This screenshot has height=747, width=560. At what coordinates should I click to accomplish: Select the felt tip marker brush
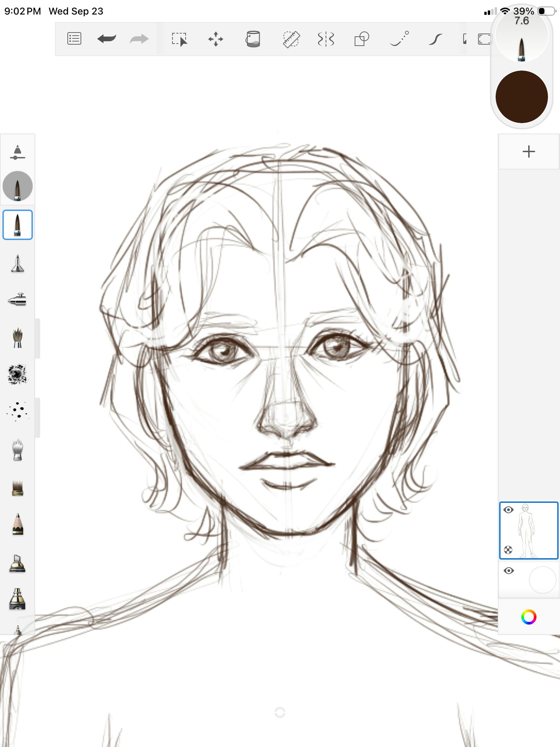tap(17, 599)
